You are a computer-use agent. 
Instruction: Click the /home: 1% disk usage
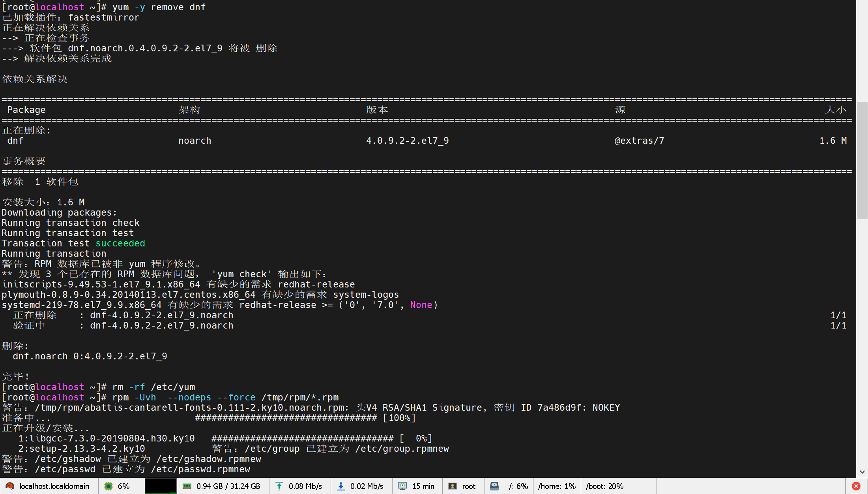(557, 486)
